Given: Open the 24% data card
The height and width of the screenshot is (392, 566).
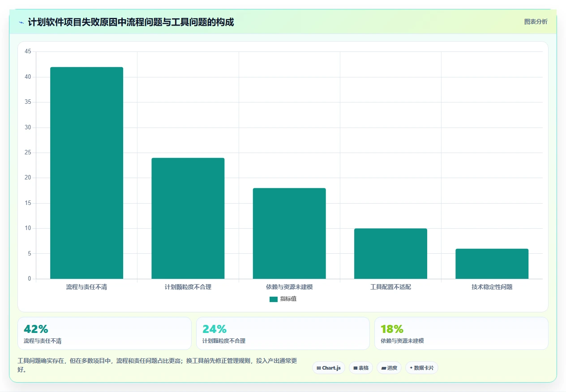Looking at the screenshot, I should (x=283, y=333).
